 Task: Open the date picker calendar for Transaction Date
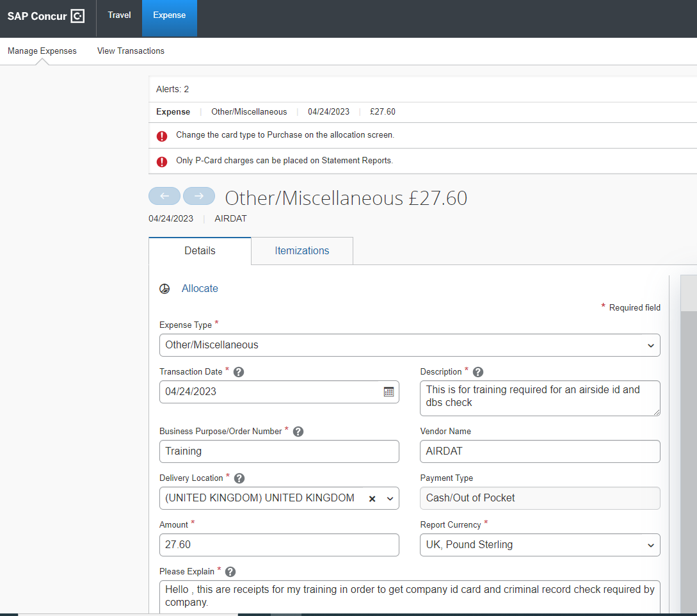[x=389, y=391]
